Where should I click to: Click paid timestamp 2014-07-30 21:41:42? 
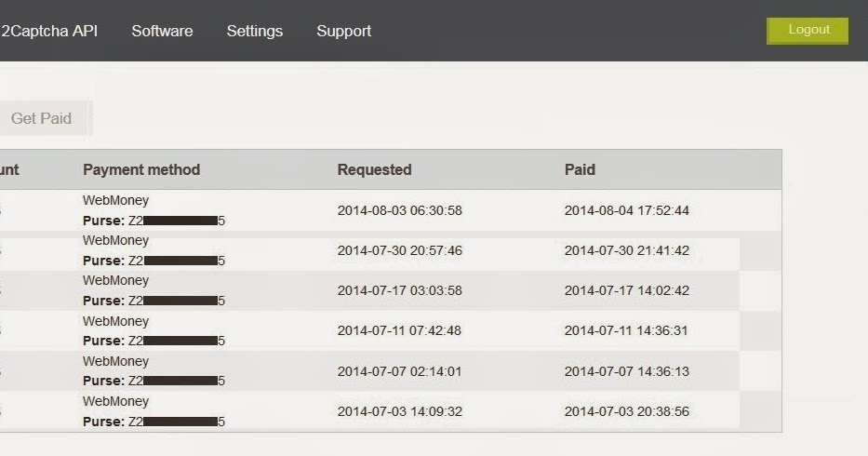click(626, 250)
